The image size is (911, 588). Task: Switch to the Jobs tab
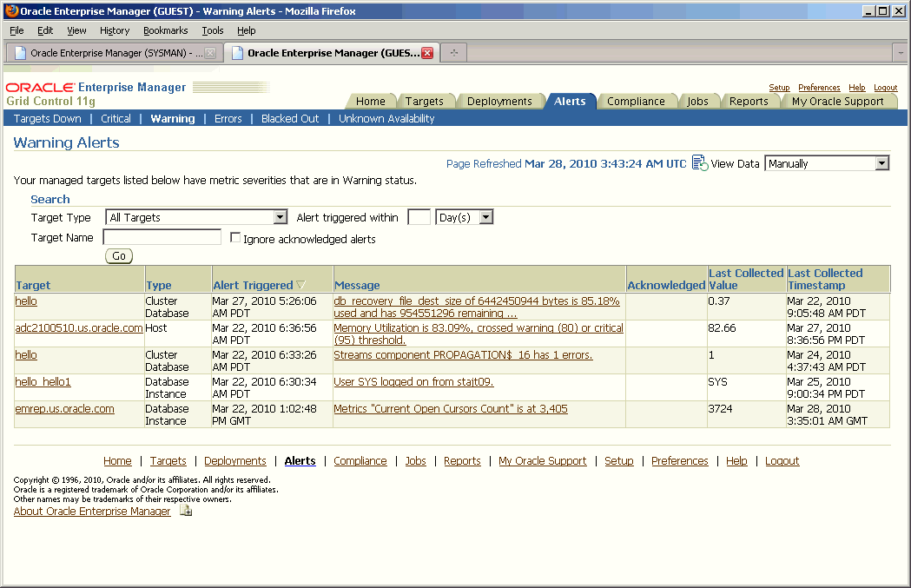[x=697, y=101]
